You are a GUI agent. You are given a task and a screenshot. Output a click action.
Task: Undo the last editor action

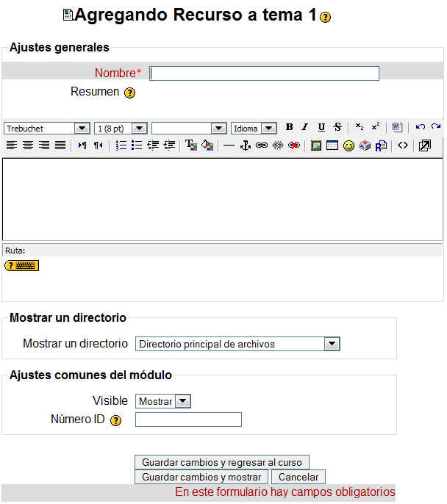pos(421,128)
